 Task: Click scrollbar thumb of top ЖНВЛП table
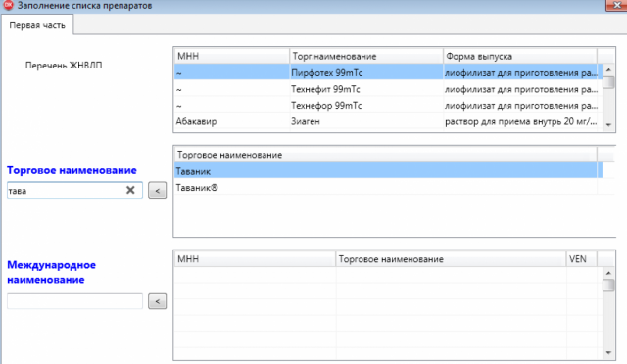coord(608,83)
